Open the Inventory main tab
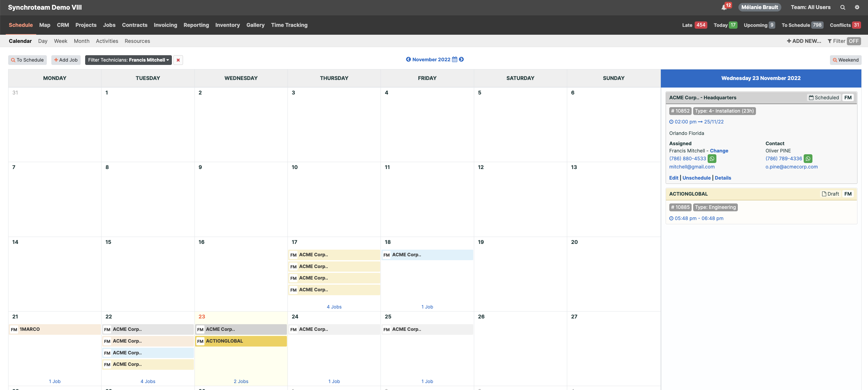The width and height of the screenshot is (868, 390). [x=227, y=25]
